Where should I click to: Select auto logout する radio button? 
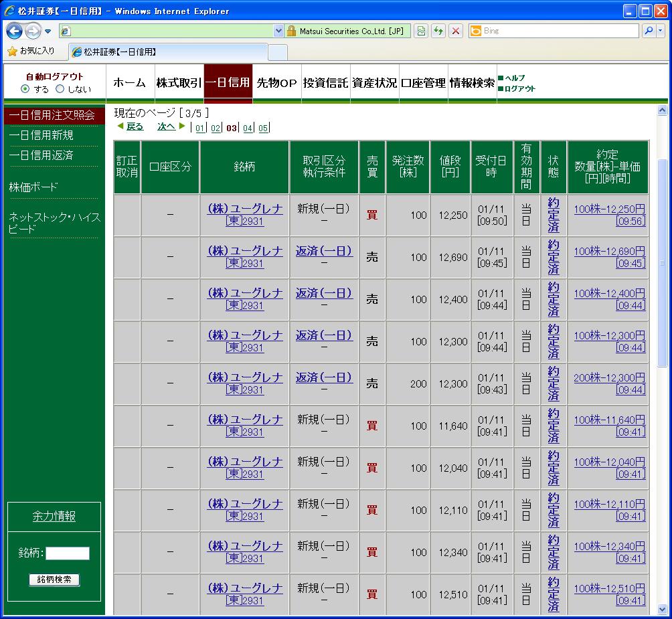[25, 89]
